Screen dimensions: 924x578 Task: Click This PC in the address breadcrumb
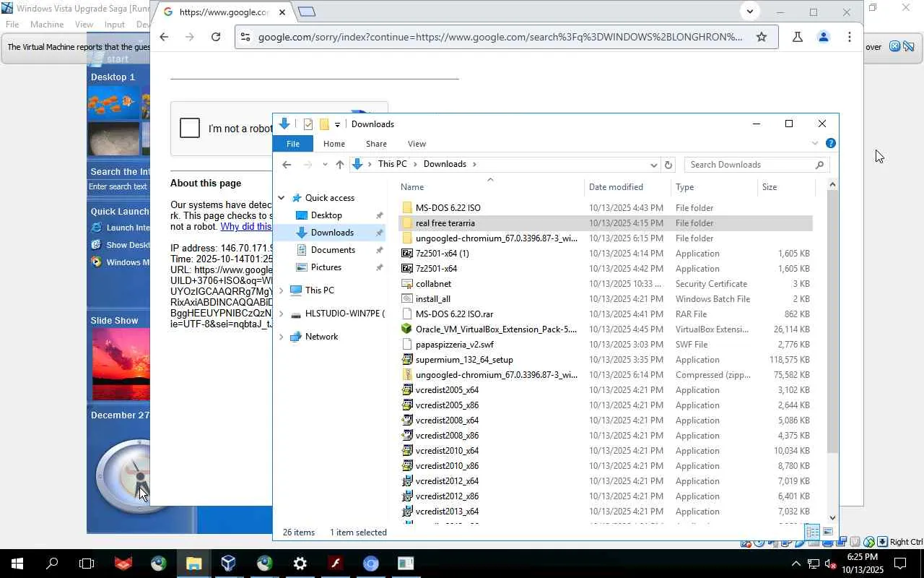pos(392,164)
